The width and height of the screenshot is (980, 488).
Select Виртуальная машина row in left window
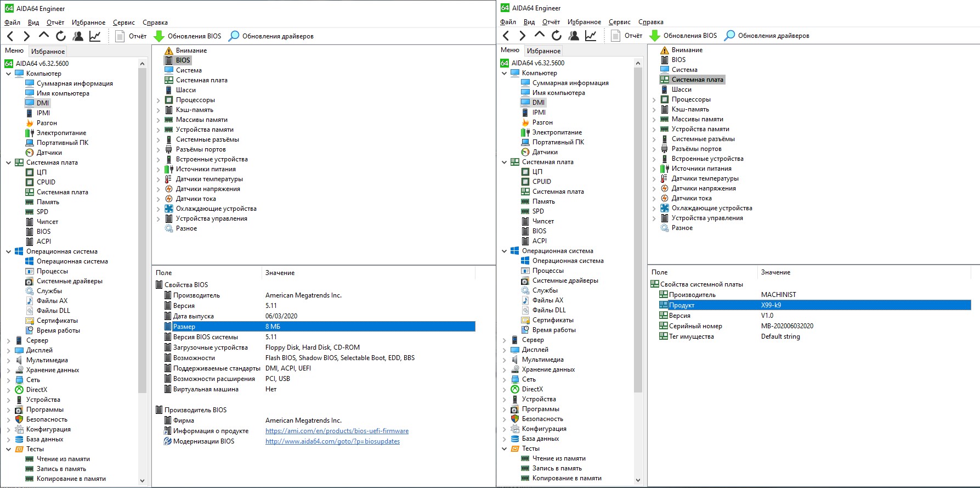coord(320,389)
